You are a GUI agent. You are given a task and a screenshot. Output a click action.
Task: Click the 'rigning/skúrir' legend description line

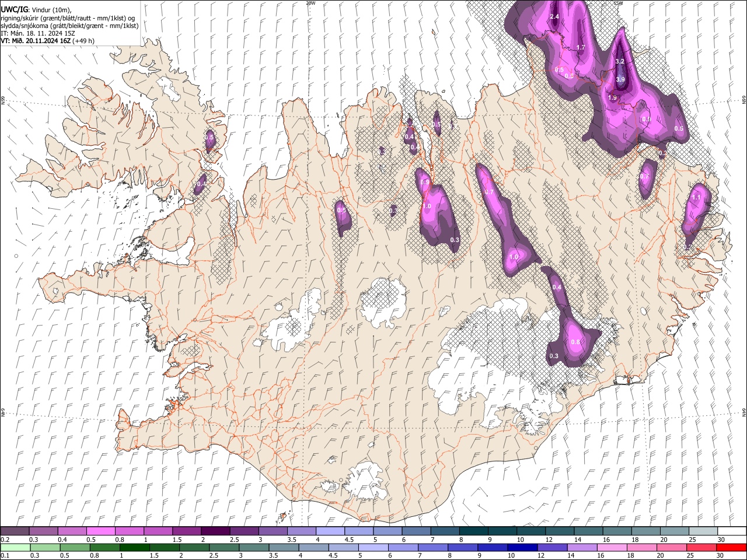(x=68, y=18)
